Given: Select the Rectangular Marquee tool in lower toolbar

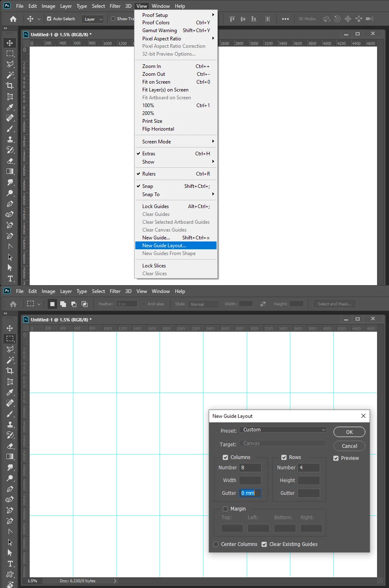Looking at the screenshot, I should pyautogui.click(x=10, y=339).
